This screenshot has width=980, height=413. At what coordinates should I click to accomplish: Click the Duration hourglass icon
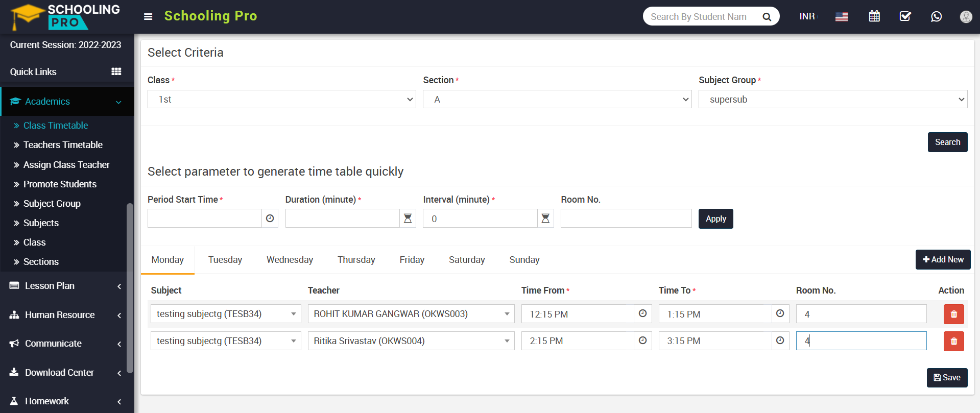pos(408,218)
